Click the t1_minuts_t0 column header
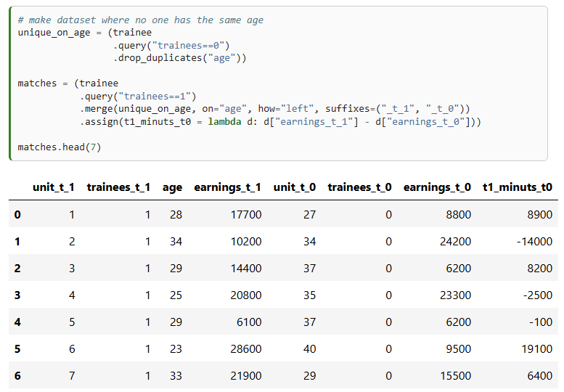Screen dimensions: 564x392 (518, 187)
